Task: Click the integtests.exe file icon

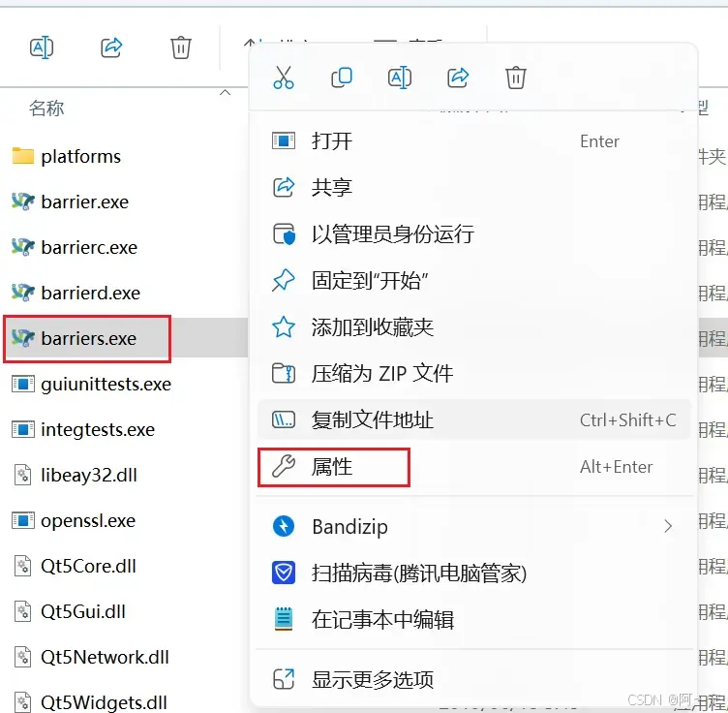Action: coord(23,430)
